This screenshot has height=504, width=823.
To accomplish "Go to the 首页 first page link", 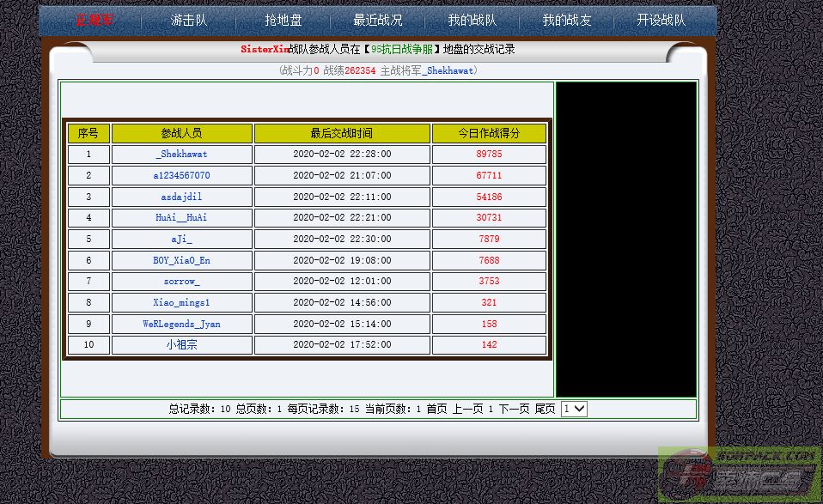I will click(x=436, y=410).
